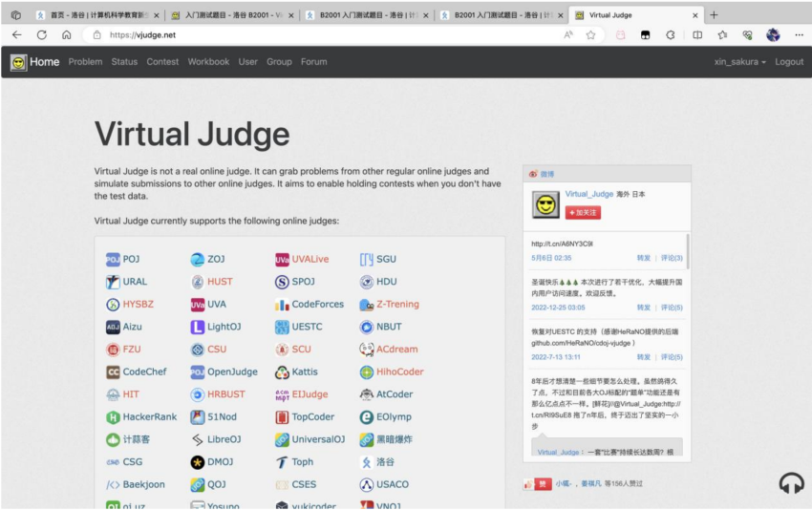Click the Kattis logo icon
Screen dimensions: 812x510
pyautogui.click(x=282, y=372)
